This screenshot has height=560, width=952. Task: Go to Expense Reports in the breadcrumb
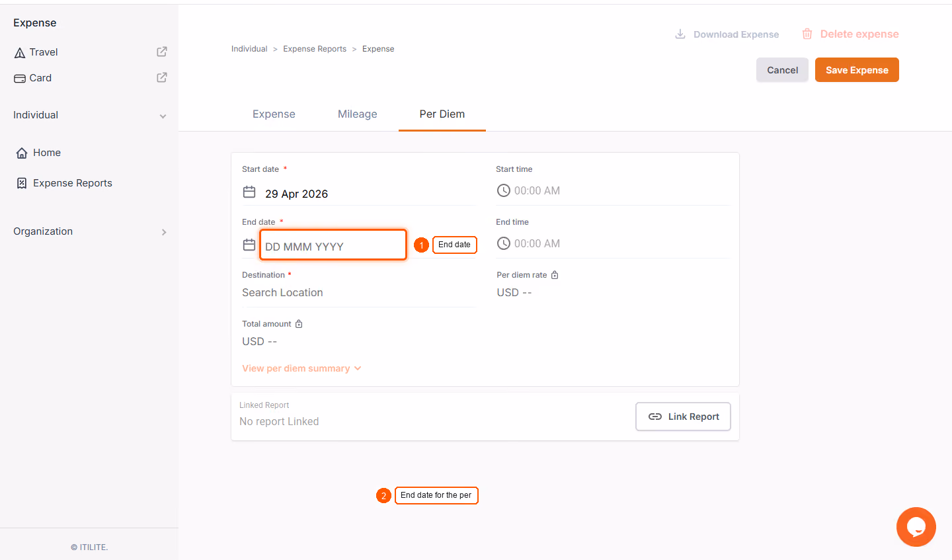pyautogui.click(x=315, y=49)
